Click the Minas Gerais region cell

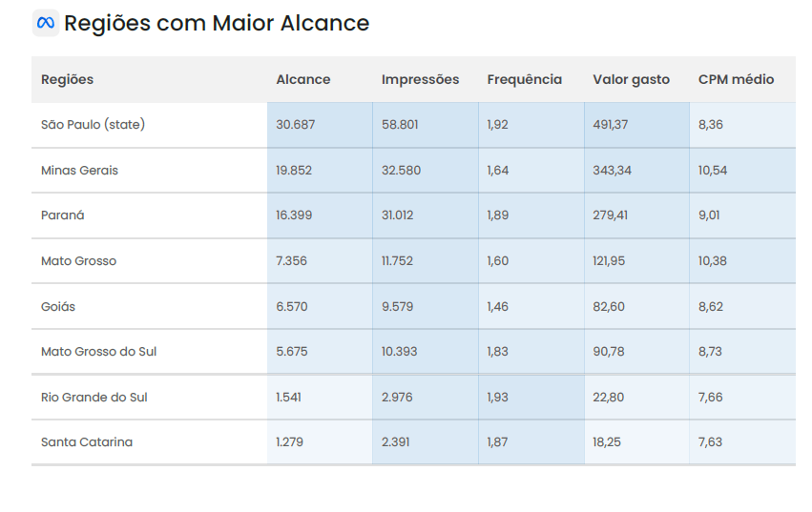80,171
